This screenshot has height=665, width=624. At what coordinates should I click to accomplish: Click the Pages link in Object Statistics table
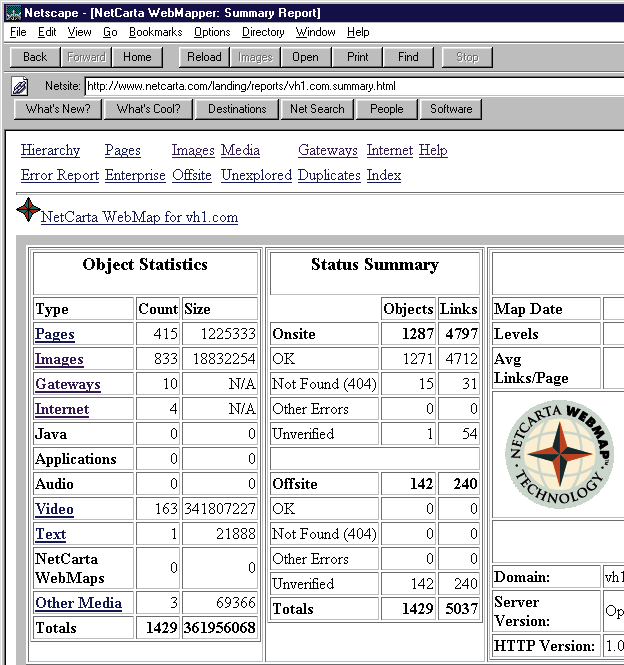55,334
